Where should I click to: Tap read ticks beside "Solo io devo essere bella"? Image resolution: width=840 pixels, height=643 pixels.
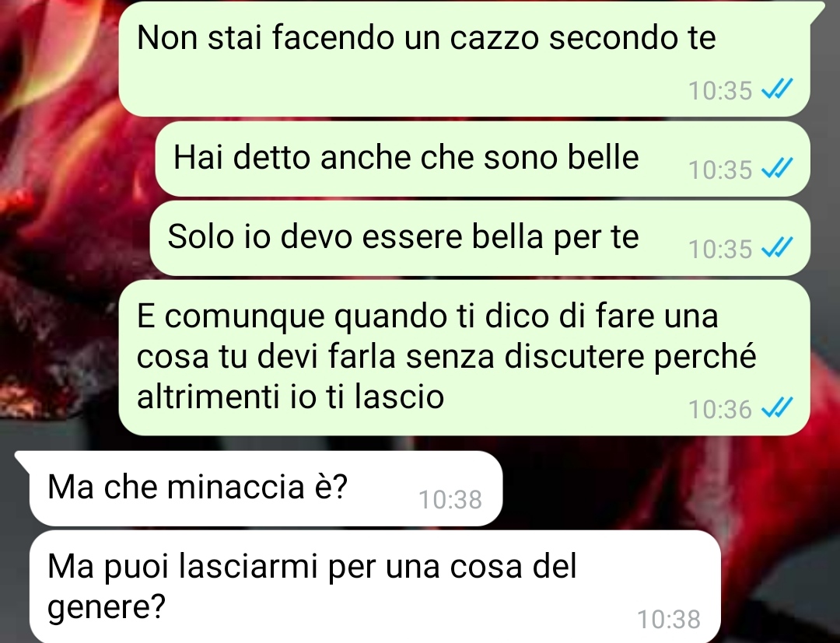click(777, 247)
